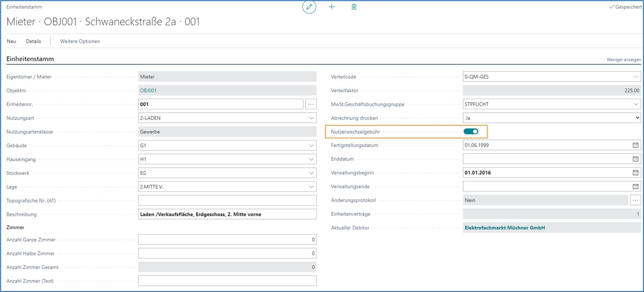Open the Stockwerk dropdown
This screenshot has height=292, width=644.
pos(311,173)
